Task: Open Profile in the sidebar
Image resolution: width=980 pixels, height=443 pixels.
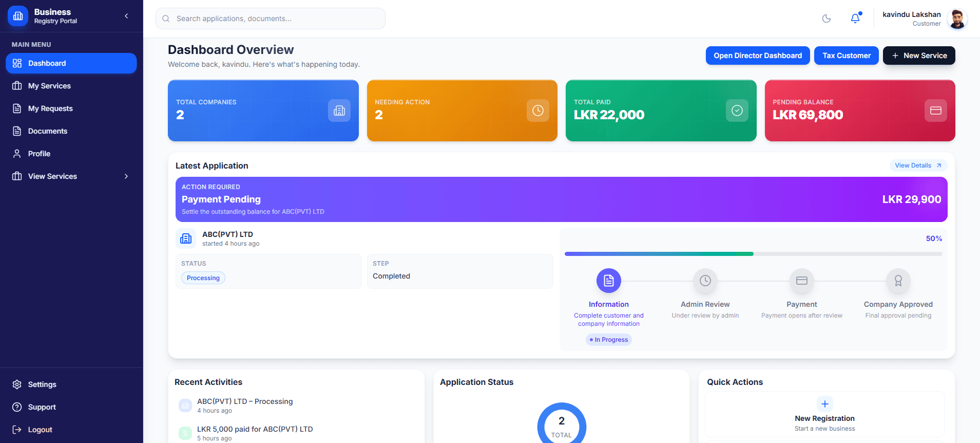Action: (71, 154)
